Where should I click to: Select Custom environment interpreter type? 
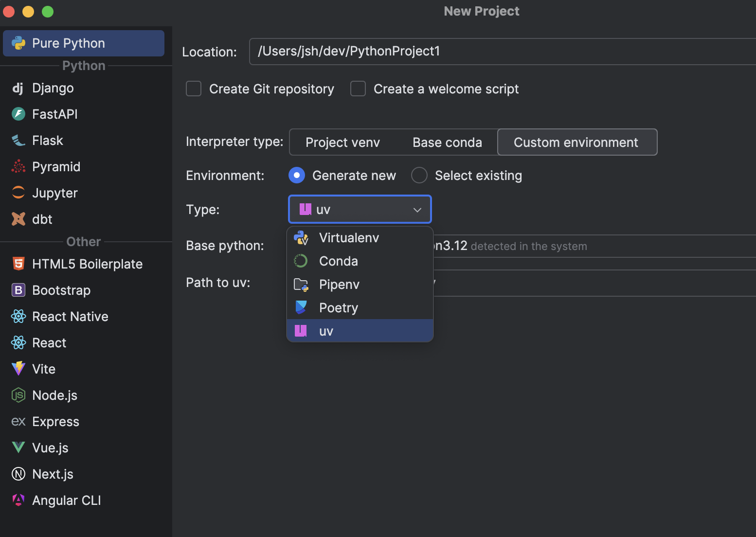tap(577, 143)
